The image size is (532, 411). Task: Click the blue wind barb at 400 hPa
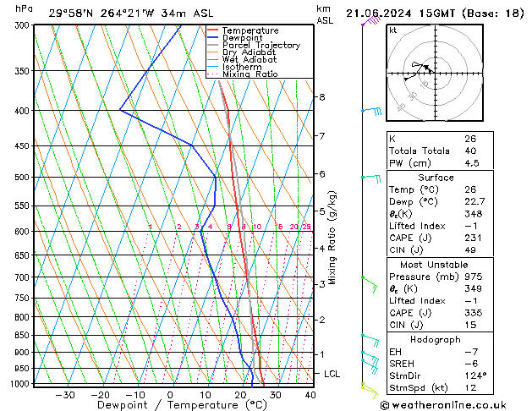coord(371,111)
